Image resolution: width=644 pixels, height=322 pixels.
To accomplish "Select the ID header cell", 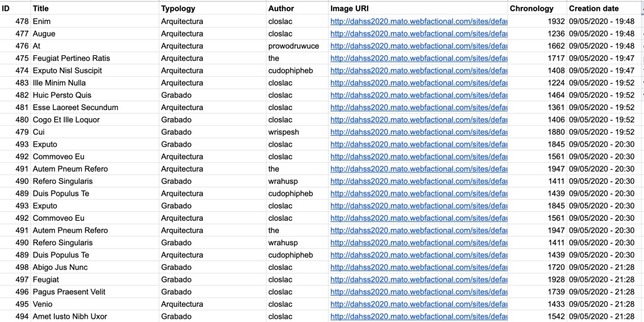I will click(15, 9).
